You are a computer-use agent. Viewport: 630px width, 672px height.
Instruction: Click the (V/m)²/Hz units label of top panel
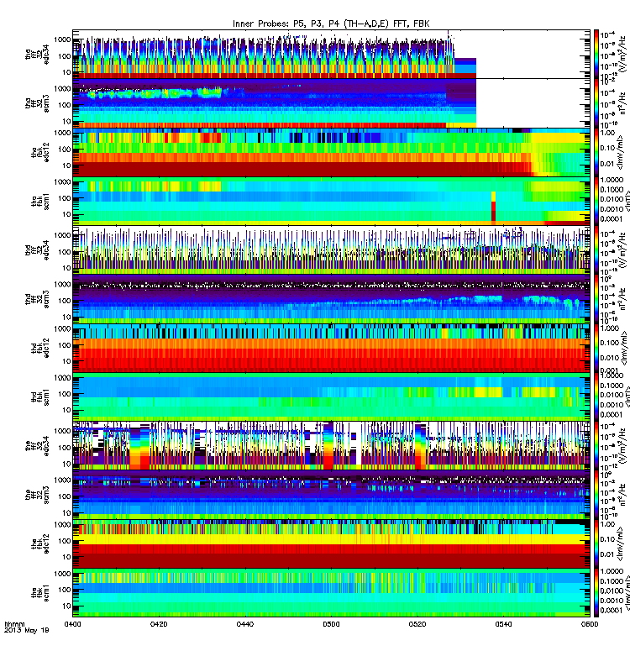[622, 55]
